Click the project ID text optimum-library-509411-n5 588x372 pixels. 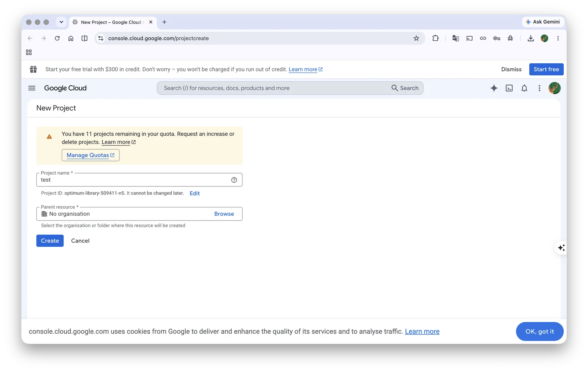tap(94, 193)
